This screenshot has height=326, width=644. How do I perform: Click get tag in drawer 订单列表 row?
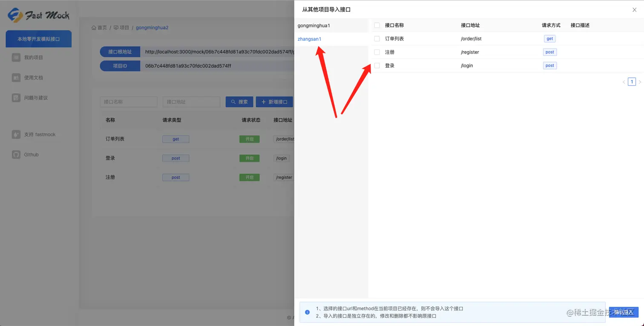tap(550, 39)
